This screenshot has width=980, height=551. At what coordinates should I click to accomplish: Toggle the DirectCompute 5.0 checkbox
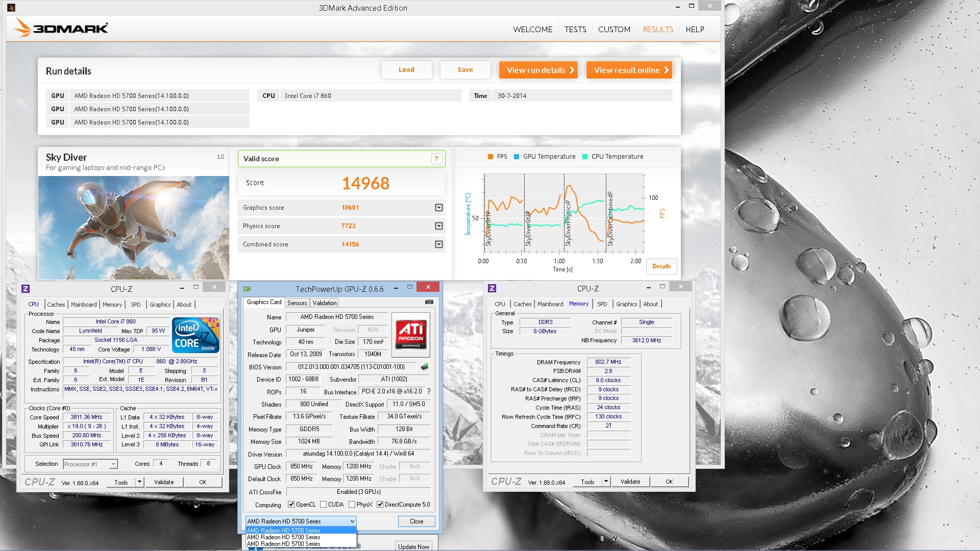tap(380, 505)
